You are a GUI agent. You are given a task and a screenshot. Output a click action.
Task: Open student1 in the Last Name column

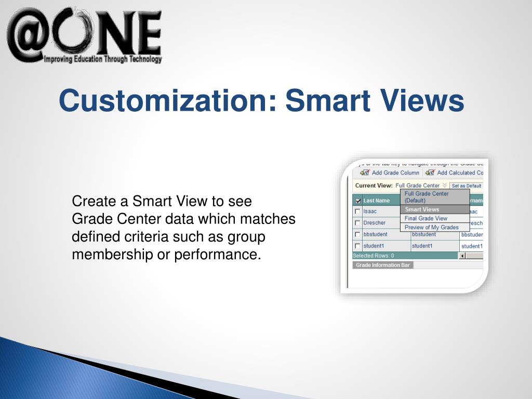pyautogui.click(x=374, y=246)
